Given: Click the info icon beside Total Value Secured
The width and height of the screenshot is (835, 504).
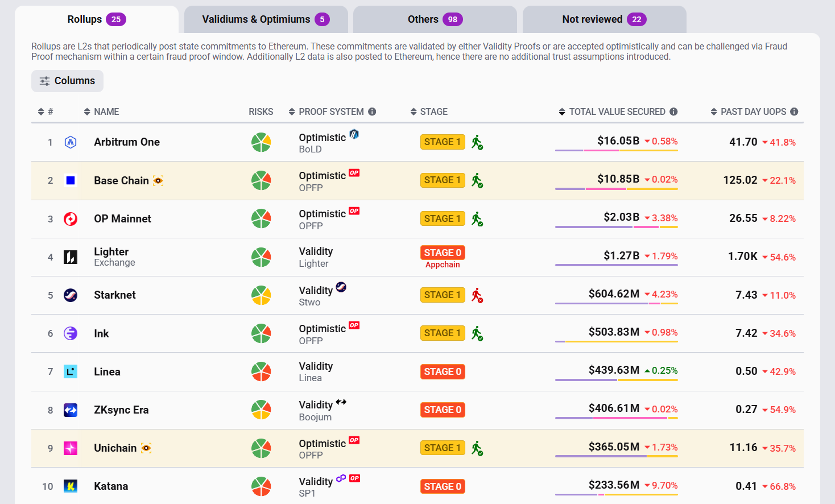Looking at the screenshot, I should [673, 111].
